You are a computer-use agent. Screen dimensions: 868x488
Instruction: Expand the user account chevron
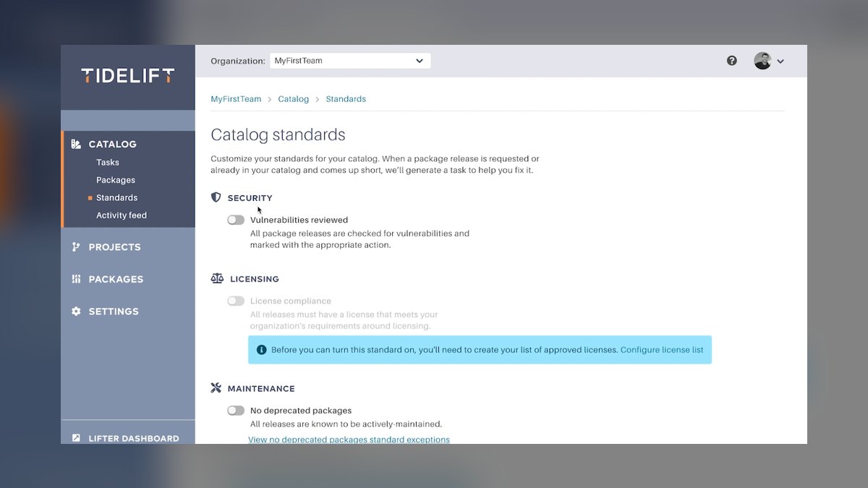(780, 61)
